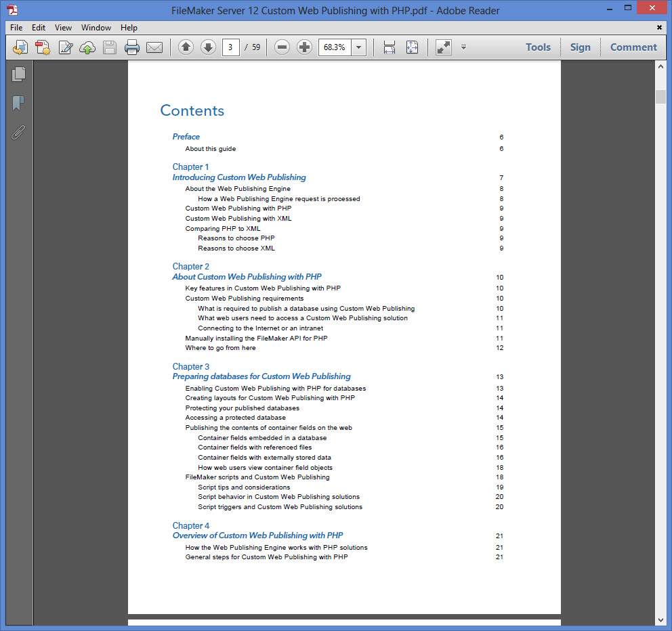Click the cloud upload icon
Screen dimensions: 672x631
pyautogui.click(x=87, y=47)
